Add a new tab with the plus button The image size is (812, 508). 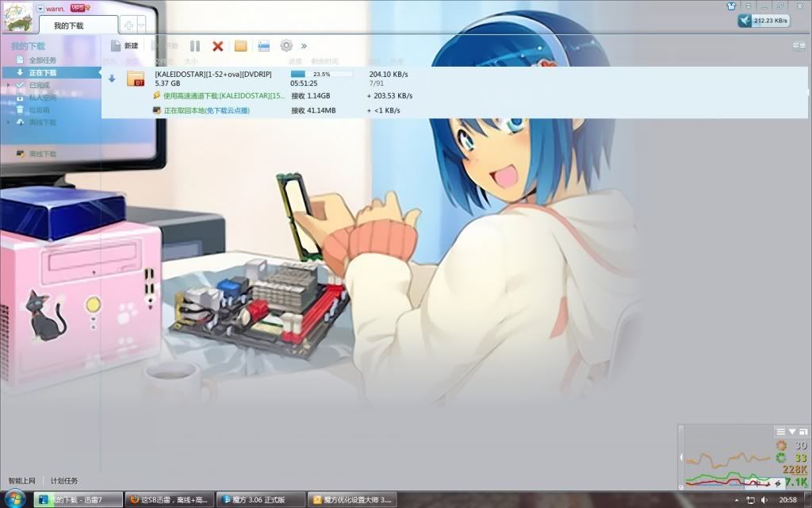click(128, 25)
